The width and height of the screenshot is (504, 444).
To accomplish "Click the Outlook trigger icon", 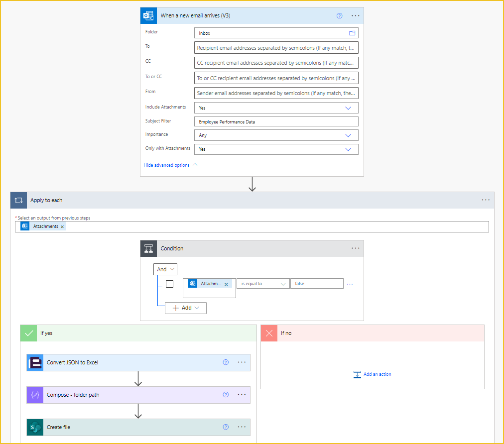I will [148, 16].
